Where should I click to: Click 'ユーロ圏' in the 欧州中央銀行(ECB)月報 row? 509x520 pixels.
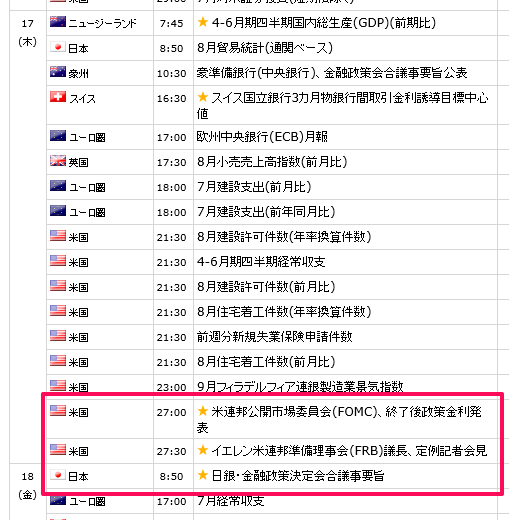point(87,137)
